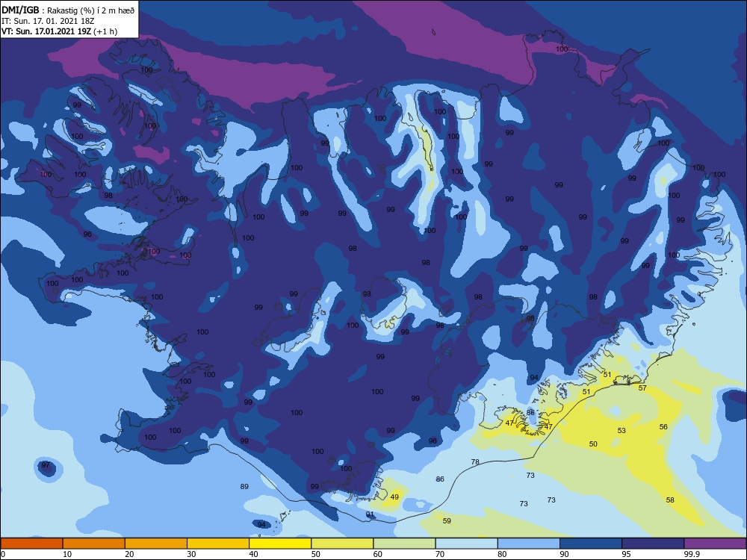Click the medium blue 90-95 legend swatch
The height and width of the screenshot is (560, 747).
591,544
